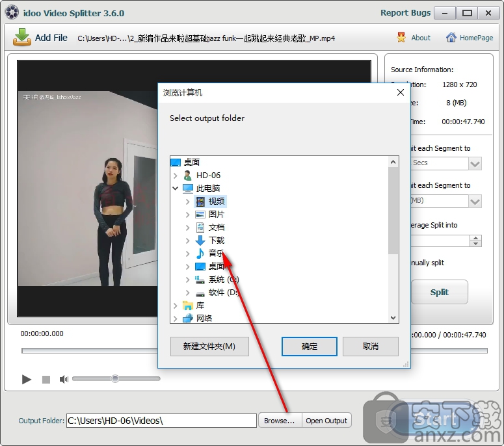
Task: Select the 文档 documents icon
Action: [x=200, y=228]
